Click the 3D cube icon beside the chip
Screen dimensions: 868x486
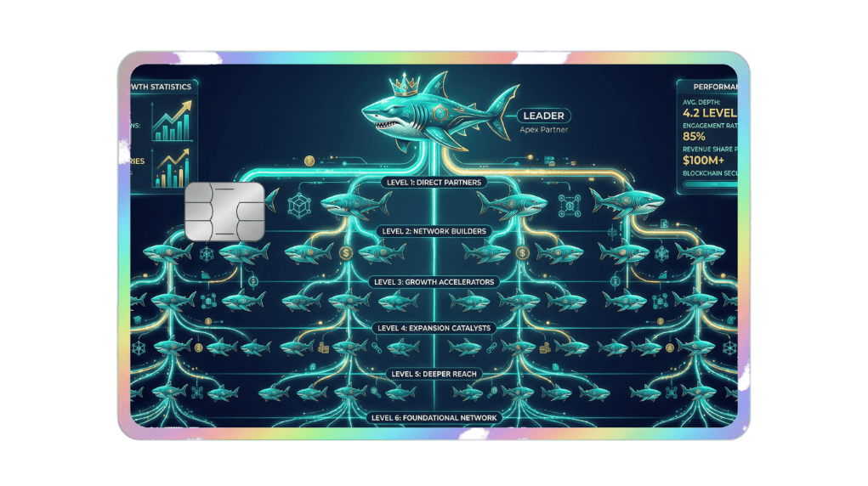299,206
